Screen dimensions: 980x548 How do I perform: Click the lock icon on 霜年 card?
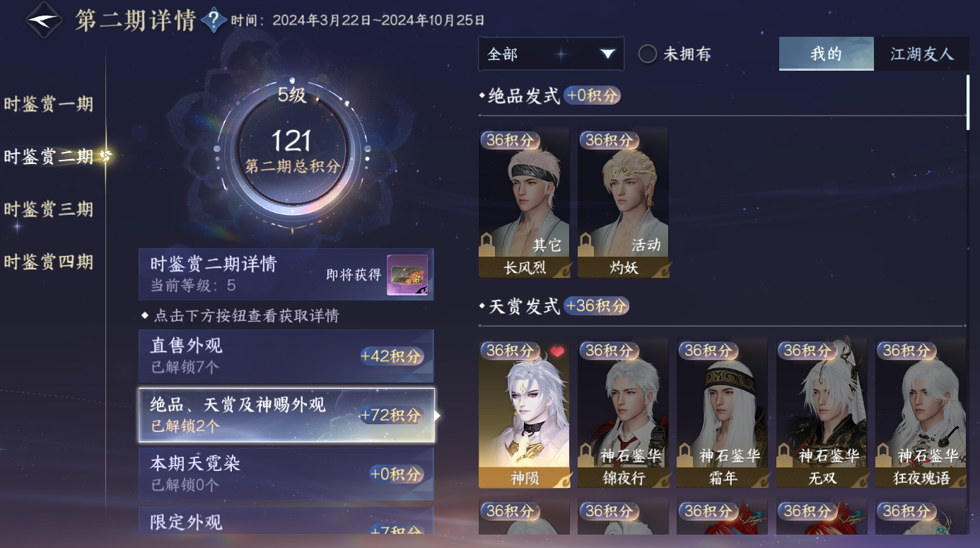tap(686, 455)
